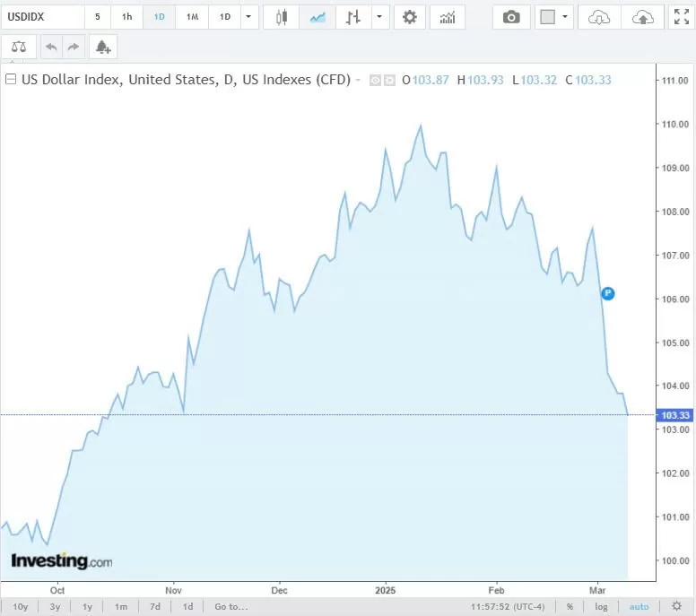Open the bar style dropdown arrow
Image resolution: width=696 pixels, height=616 pixels.
pos(380,17)
